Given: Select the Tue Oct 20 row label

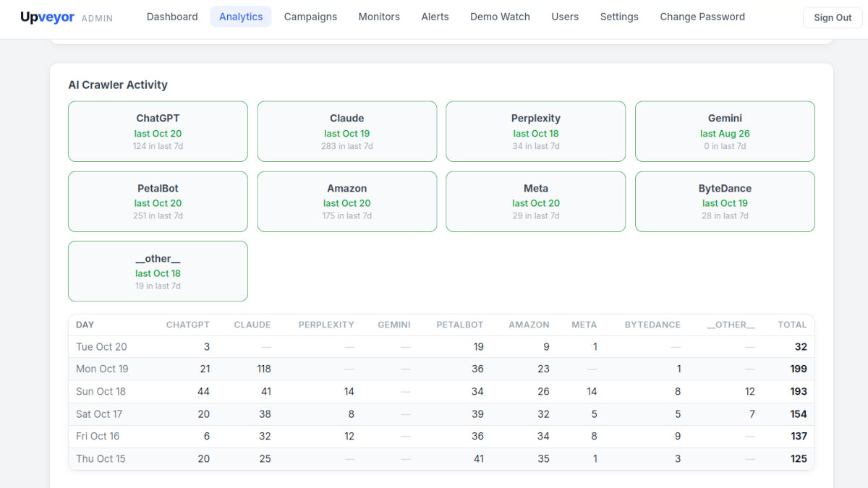Looking at the screenshot, I should (x=101, y=347).
